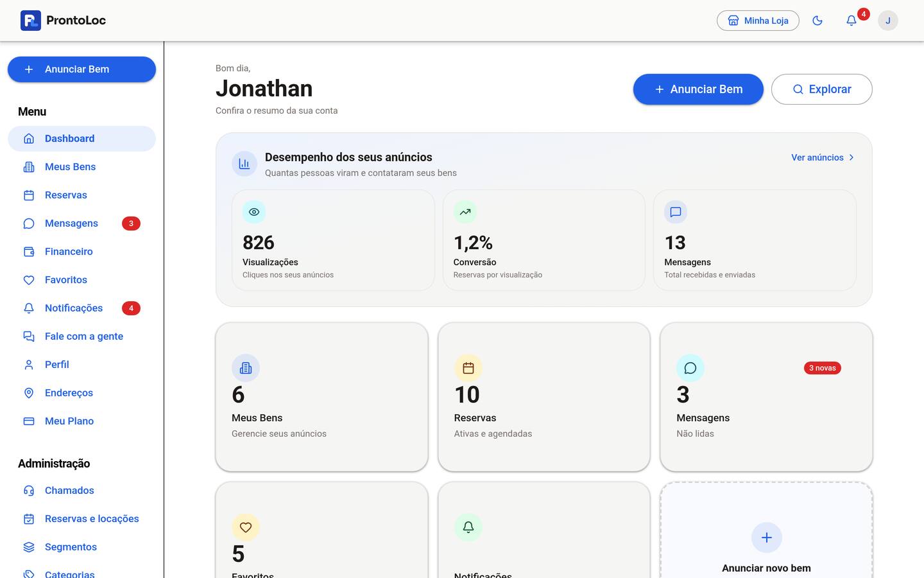
Task: Open the 826 Visualizações stat card
Action: point(333,240)
